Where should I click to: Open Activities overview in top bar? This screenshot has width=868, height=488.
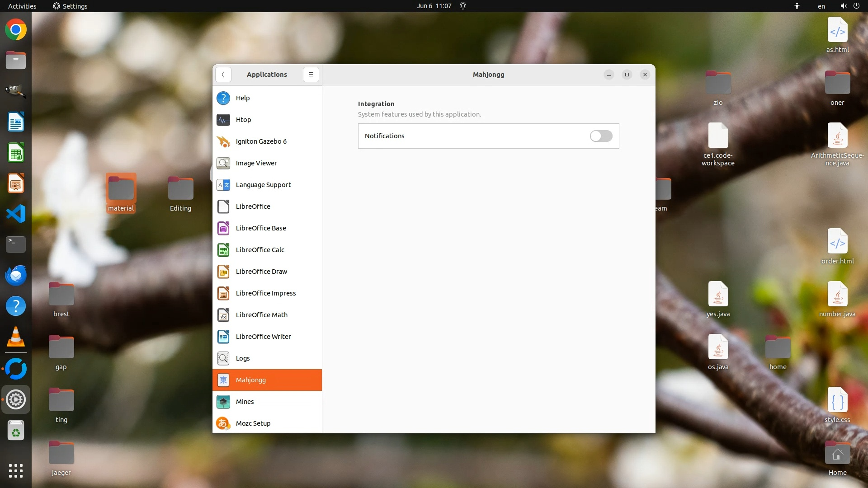tap(22, 6)
